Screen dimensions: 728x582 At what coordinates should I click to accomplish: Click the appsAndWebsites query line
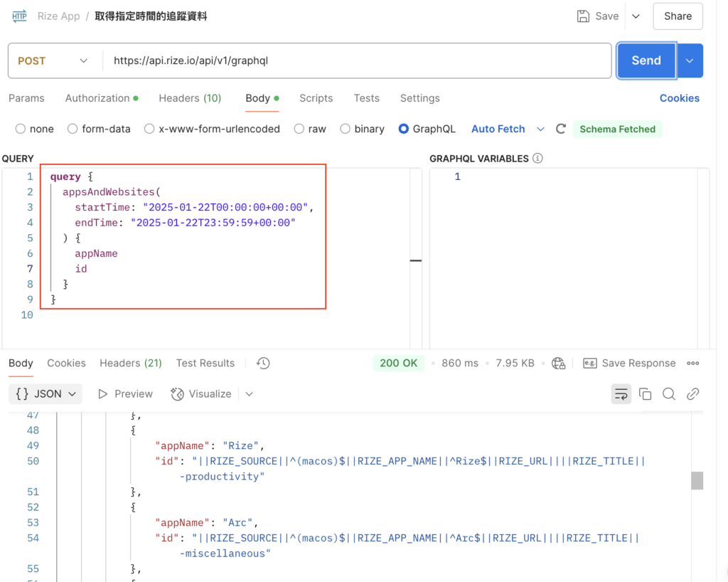(112, 192)
